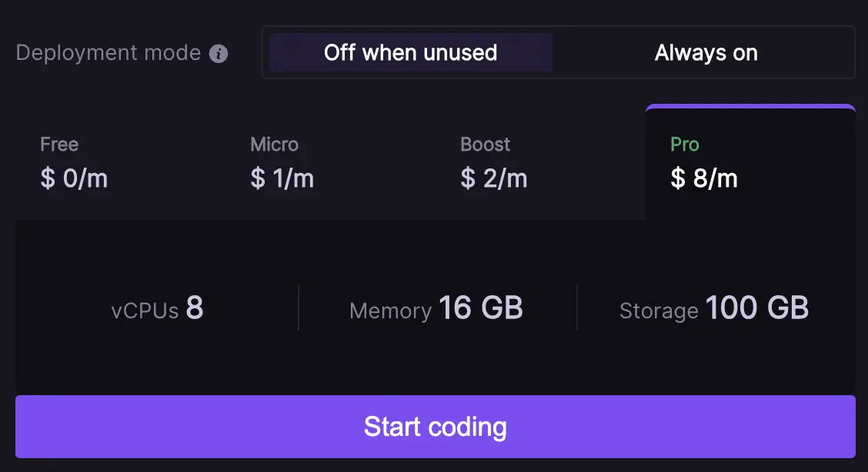Screen dimensions: 868x472
Task: Click the $ 2/m Boost price label
Action: (493, 178)
